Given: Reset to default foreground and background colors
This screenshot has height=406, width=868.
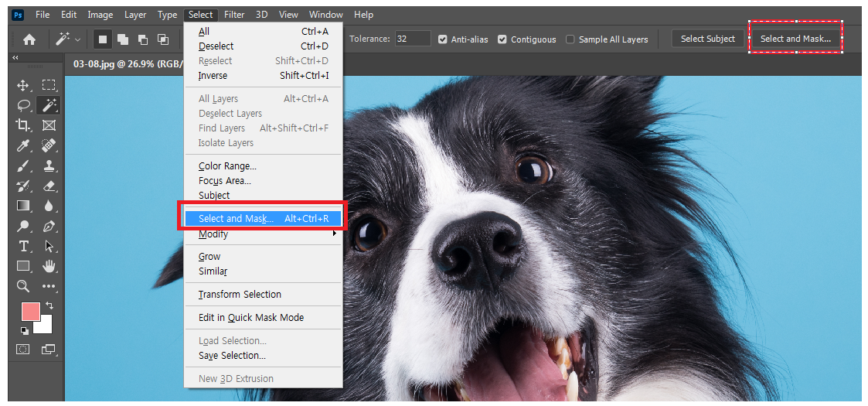Looking at the screenshot, I should (25, 331).
